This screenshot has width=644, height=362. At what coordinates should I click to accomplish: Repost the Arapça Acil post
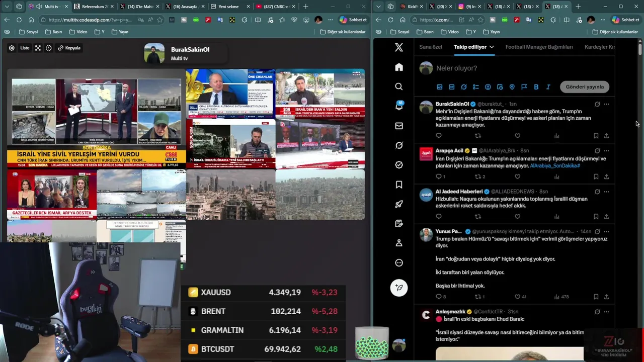pyautogui.click(x=478, y=176)
